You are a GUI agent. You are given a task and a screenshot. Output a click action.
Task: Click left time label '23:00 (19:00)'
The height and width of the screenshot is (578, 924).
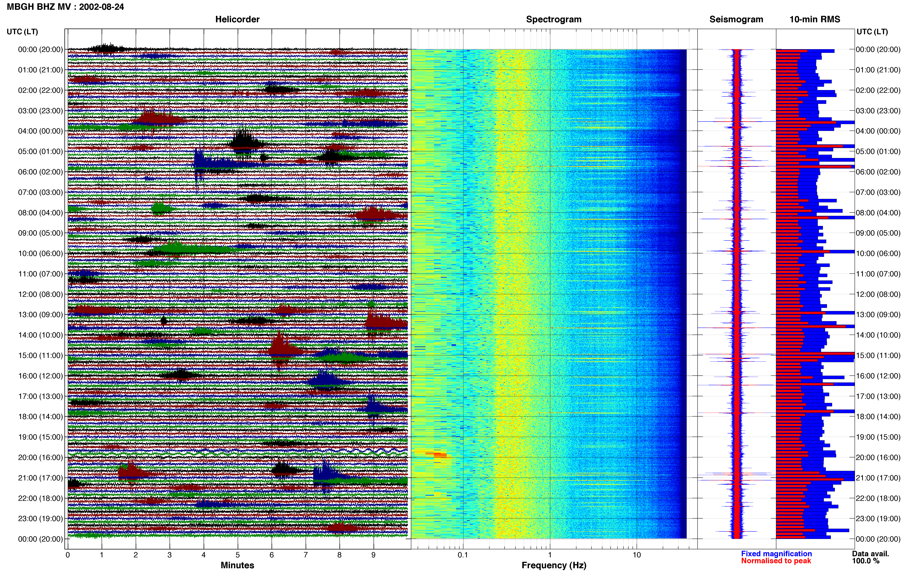click(x=41, y=518)
